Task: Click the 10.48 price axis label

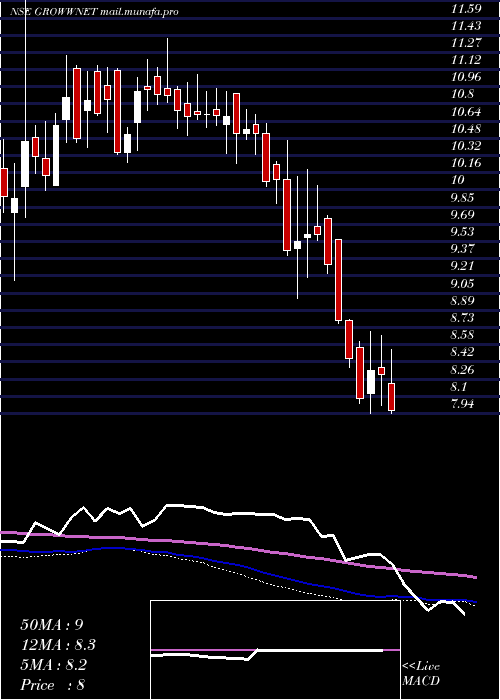Action: [466, 129]
